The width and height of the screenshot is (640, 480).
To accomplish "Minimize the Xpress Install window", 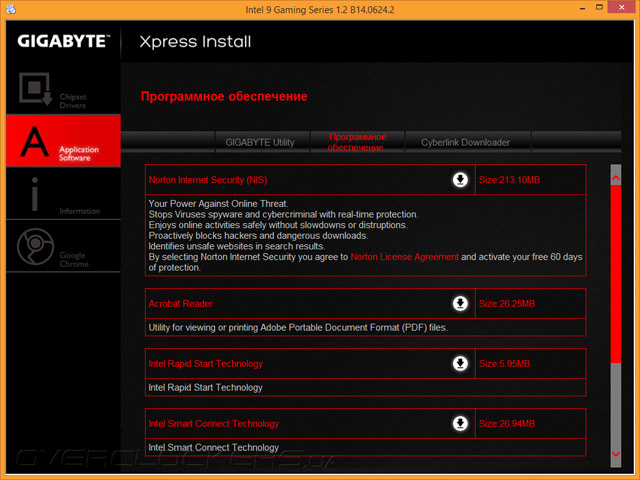I will pyautogui.click(x=582, y=8).
